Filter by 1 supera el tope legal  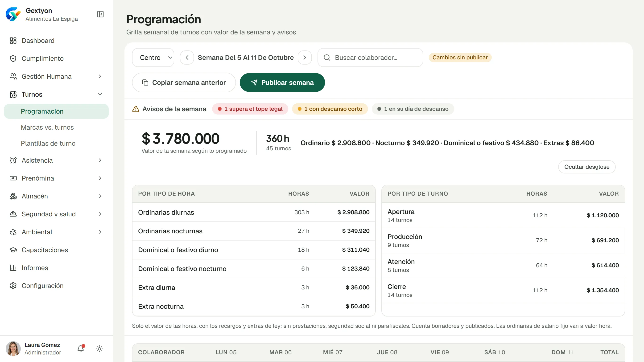(250, 109)
